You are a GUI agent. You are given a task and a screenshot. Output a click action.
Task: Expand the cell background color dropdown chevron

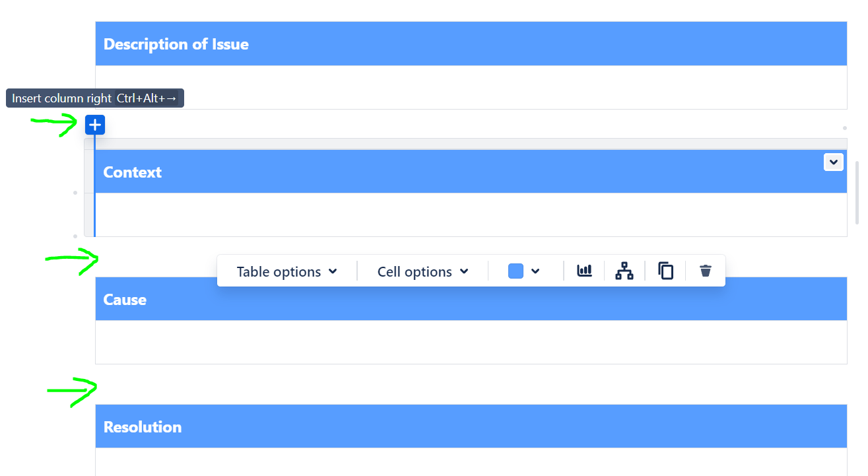535,271
